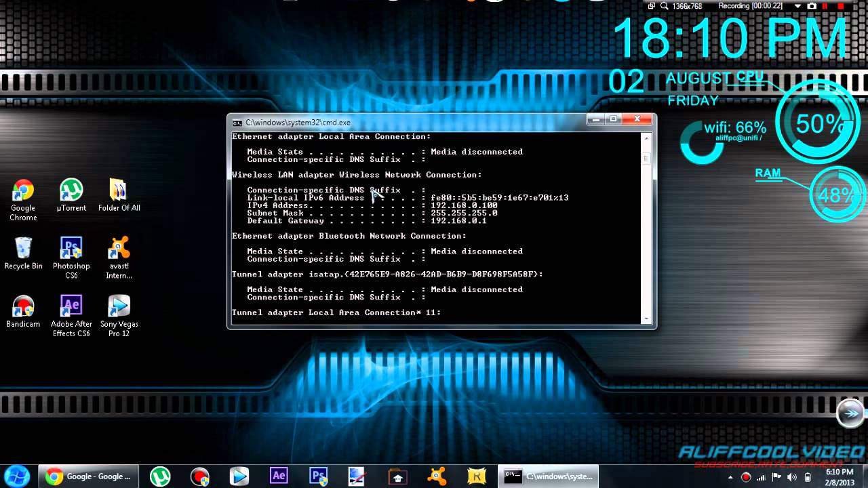Launch Photoshop CS6 from the desktop
868x488 pixels.
tap(71, 249)
